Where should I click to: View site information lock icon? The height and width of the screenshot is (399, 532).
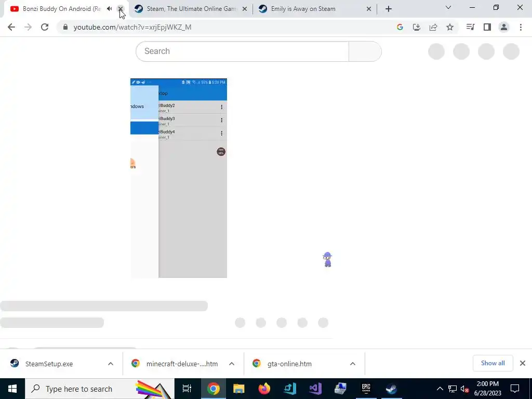tap(65, 27)
